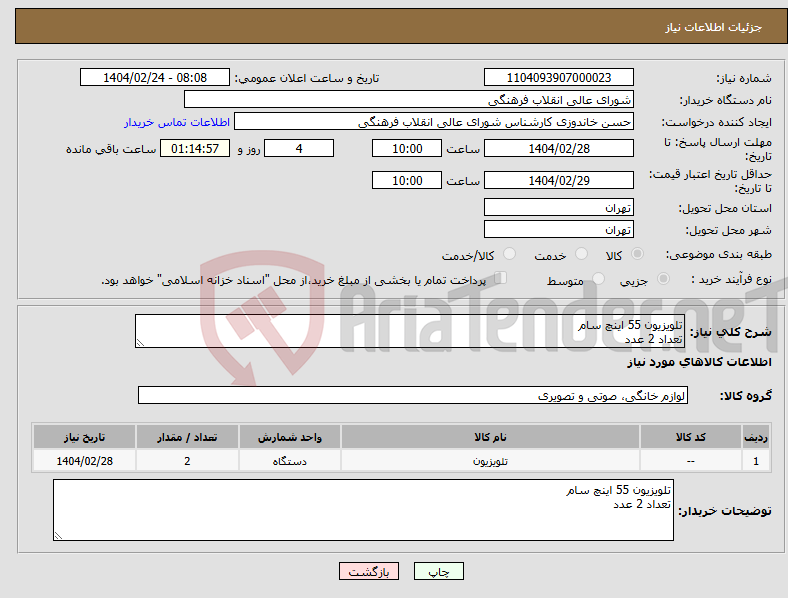
Task: Click the واحد شمارش column header
Action: [x=289, y=437]
